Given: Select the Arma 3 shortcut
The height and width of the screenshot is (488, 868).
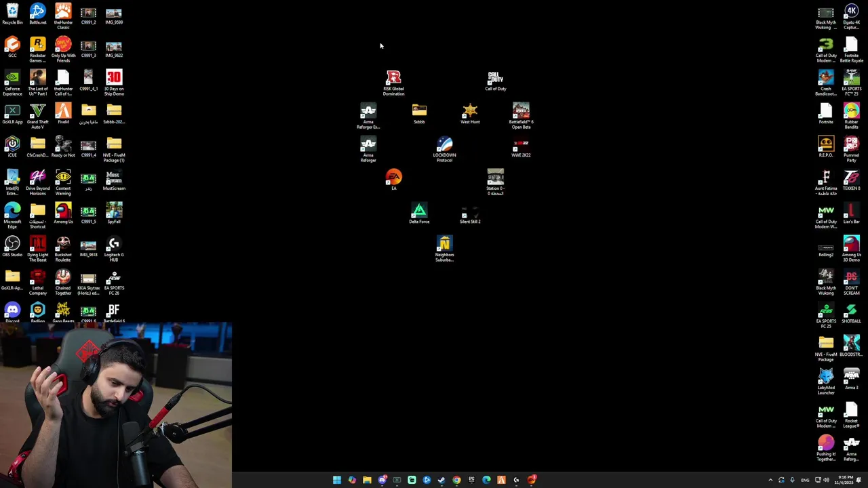Looking at the screenshot, I should click(x=851, y=380).
